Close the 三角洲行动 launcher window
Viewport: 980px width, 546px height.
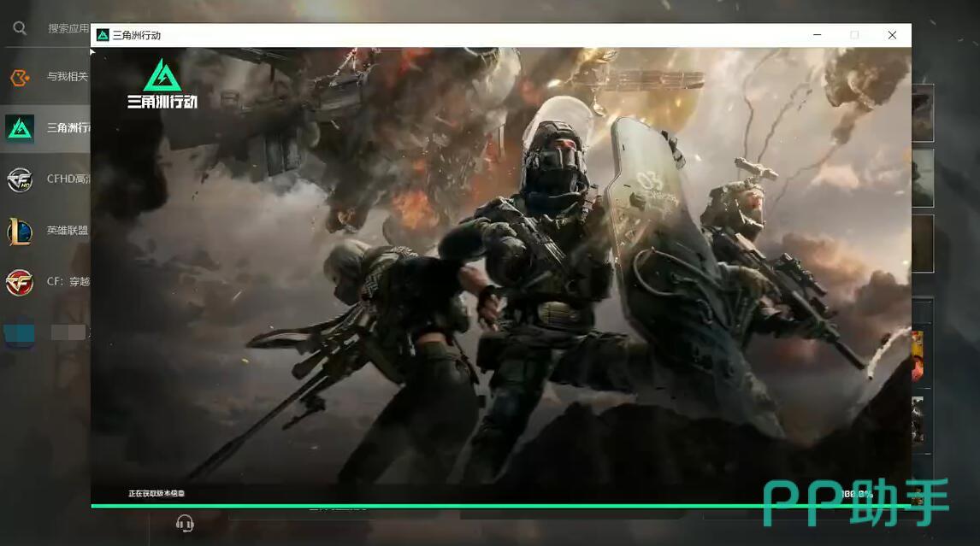click(x=892, y=35)
